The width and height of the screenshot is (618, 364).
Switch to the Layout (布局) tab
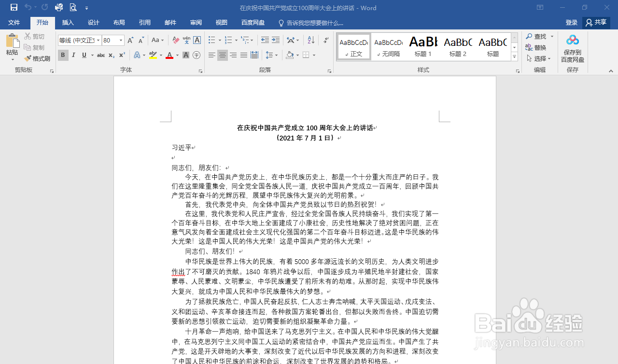(119, 23)
